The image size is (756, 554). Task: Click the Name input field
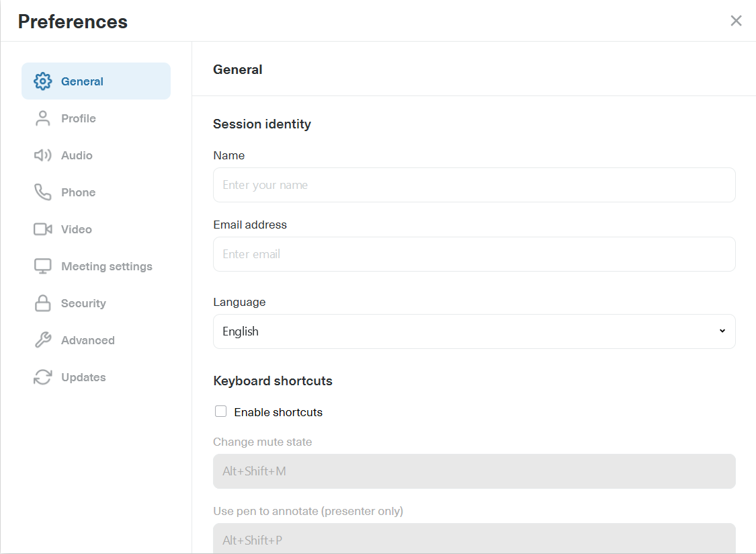[x=474, y=184]
